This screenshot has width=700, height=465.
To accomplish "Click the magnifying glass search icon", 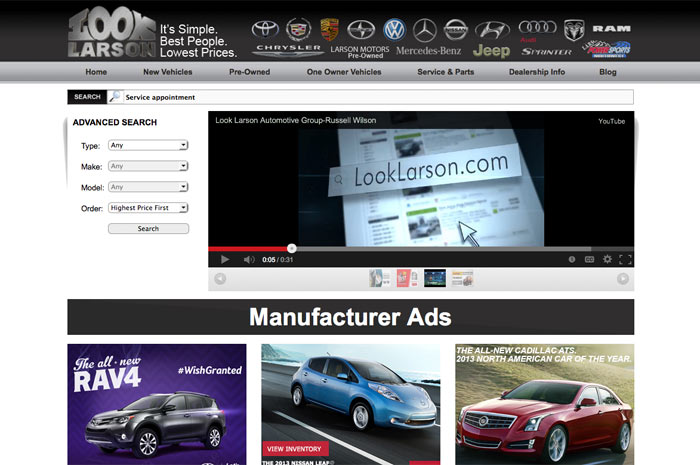I will pyautogui.click(x=115, y=96).
